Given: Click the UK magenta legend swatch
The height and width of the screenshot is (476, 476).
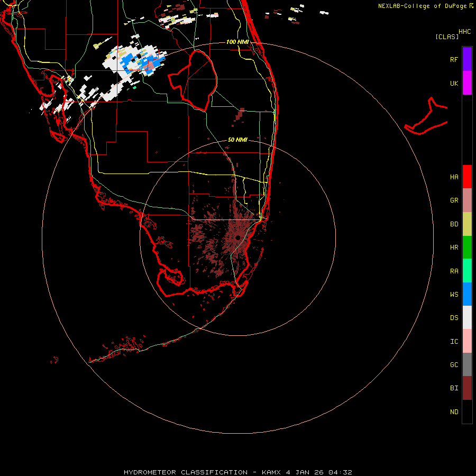Looking at the screenshot, I should (467, 83).
